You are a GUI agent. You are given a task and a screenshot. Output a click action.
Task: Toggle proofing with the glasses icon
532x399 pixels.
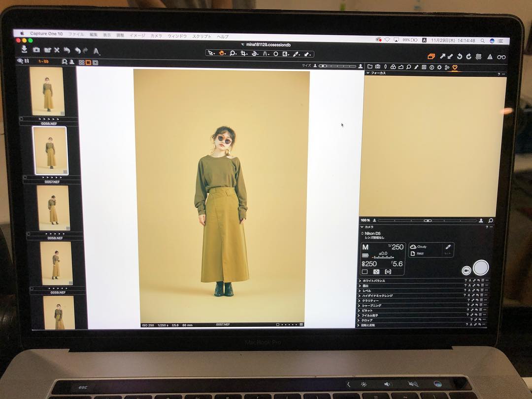[501, 57]
